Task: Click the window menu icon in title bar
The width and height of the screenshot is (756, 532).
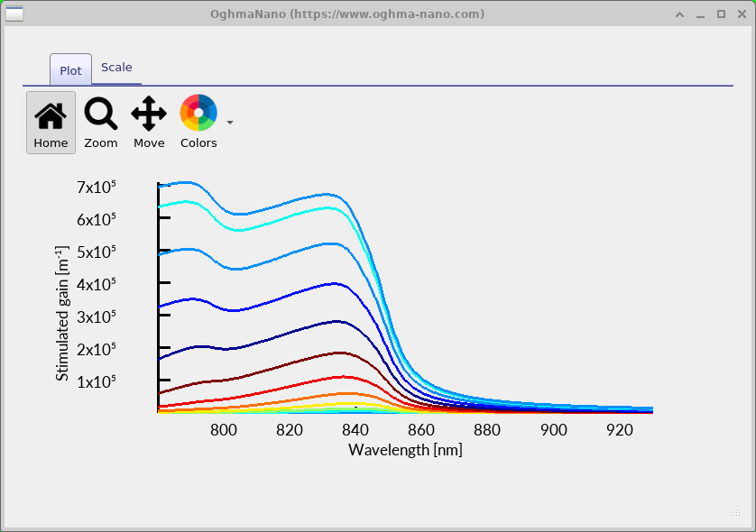Action: pos(14,14)
